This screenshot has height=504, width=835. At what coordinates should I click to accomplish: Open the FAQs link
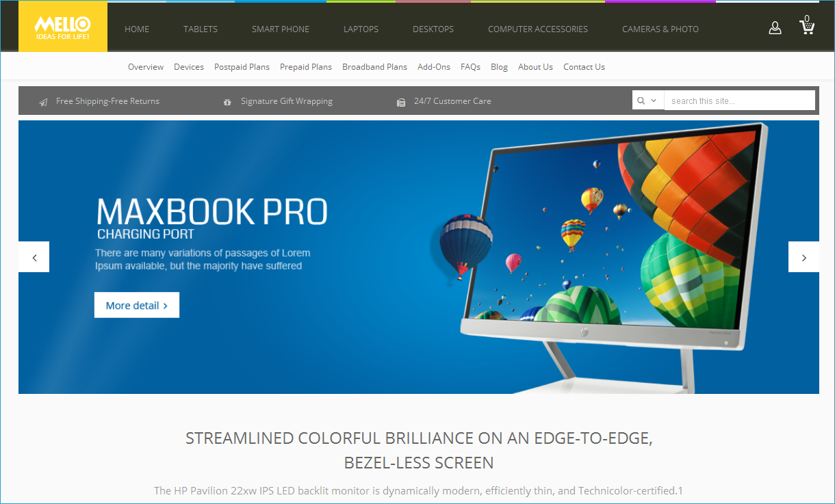(x=470, y=67)
